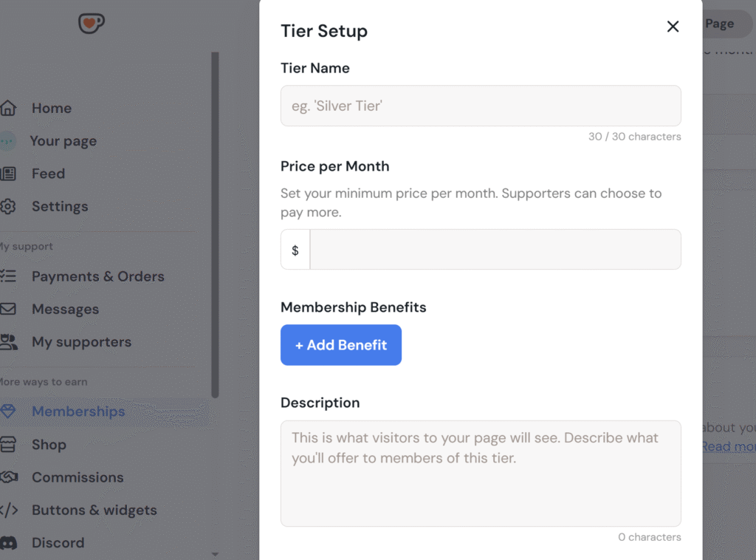The image size is (756, 560).
Task: Open the Your page sidebar entry
Action: tap(63, 141)
